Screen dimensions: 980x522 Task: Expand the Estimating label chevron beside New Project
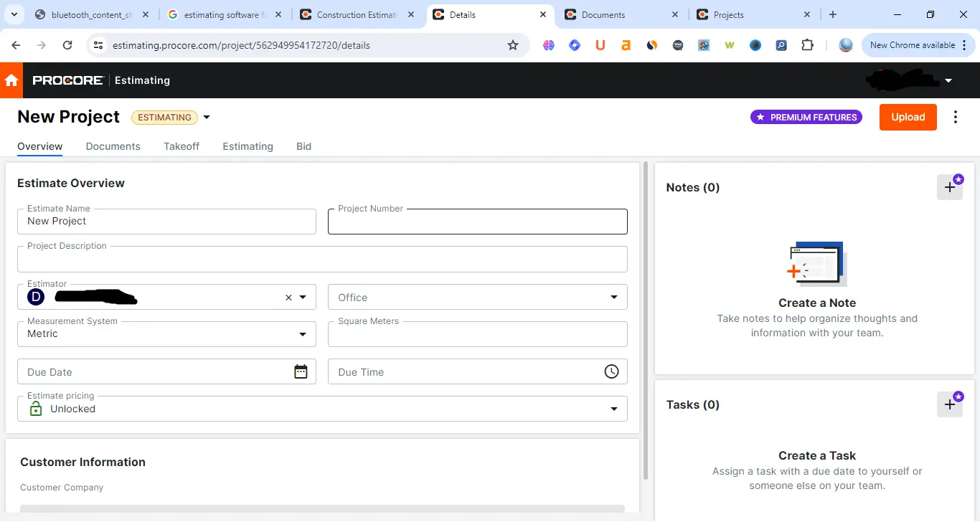tap(207, 117)
